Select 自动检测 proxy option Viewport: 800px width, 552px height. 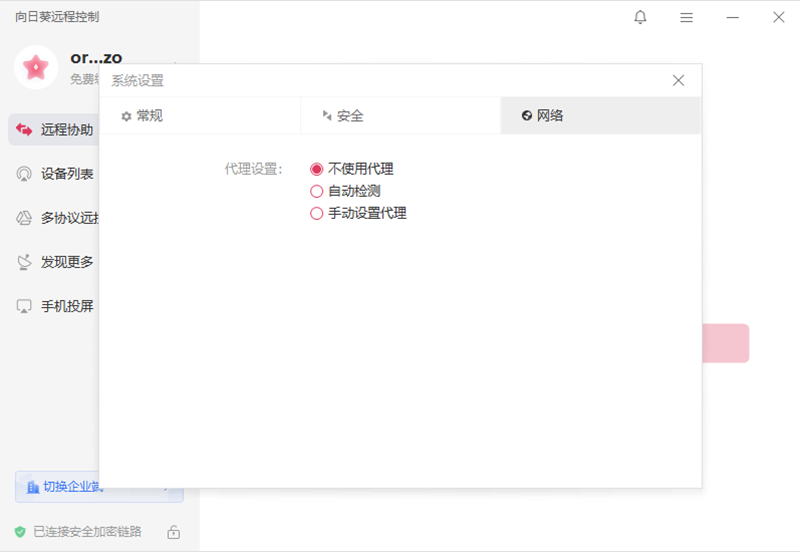click(x=317, y=191)
